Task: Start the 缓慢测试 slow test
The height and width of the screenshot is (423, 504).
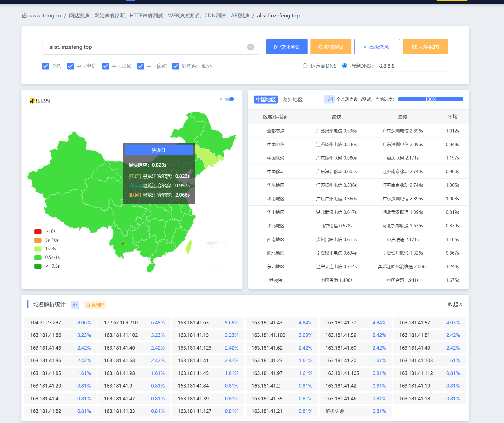Action: [x=331, y=47]
